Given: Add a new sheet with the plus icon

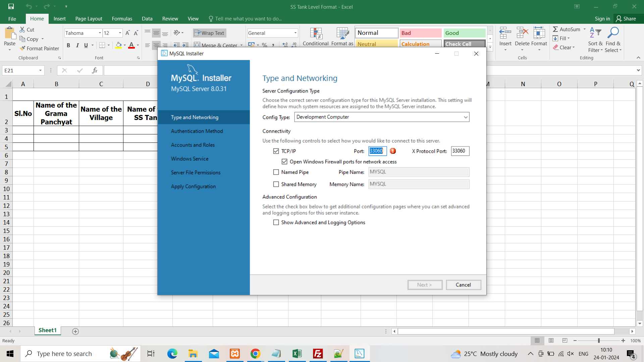Looking at the screenshot, I should [75, 331].
